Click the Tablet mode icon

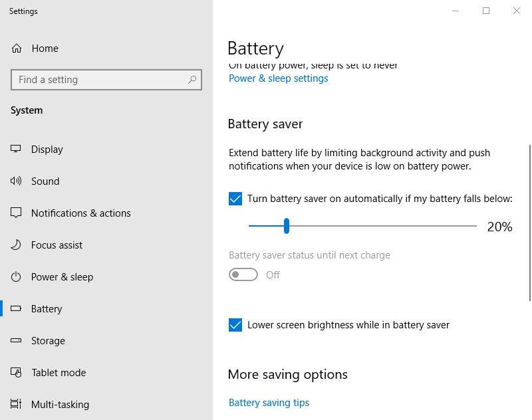[x=15, y=372]
